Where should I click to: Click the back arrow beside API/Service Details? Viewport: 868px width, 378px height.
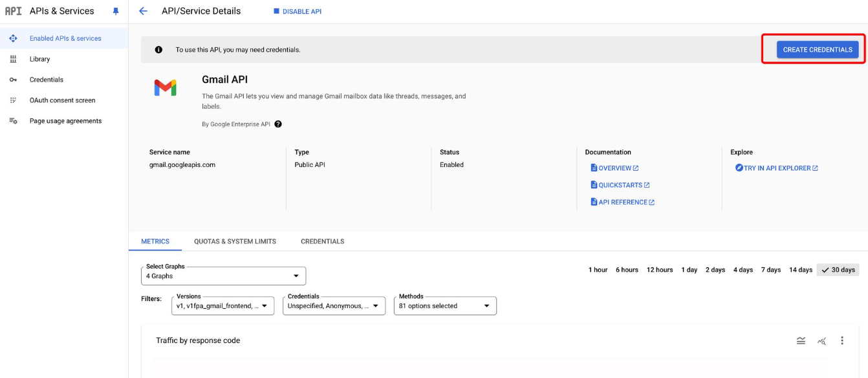tap(143, 11)
